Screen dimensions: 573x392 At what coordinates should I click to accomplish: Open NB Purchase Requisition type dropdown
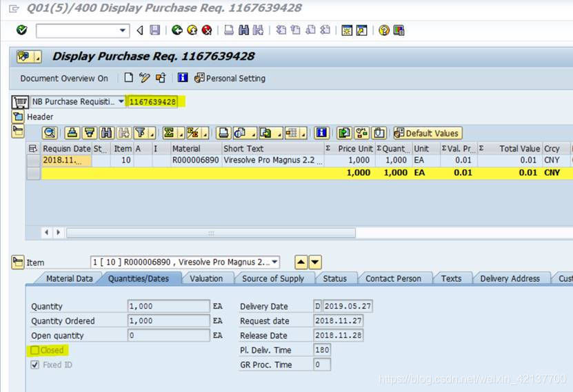[x=121, y=101]
